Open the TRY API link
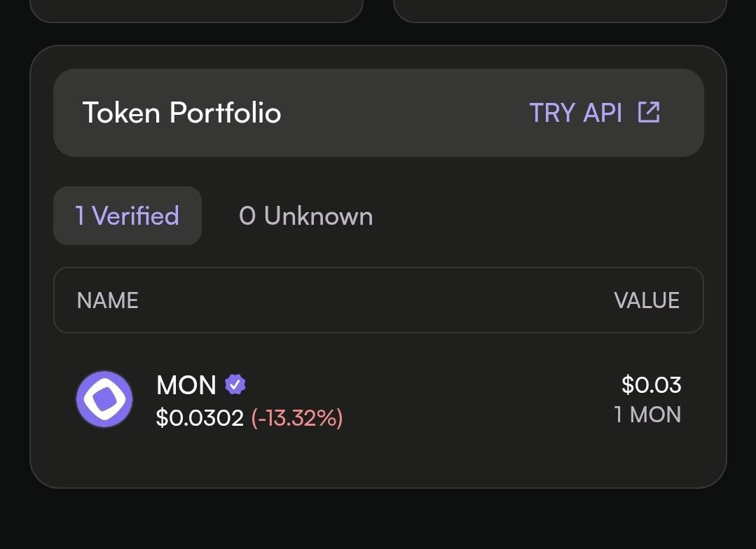The height and width of the screenshot is (549, 756). point(575,113)
